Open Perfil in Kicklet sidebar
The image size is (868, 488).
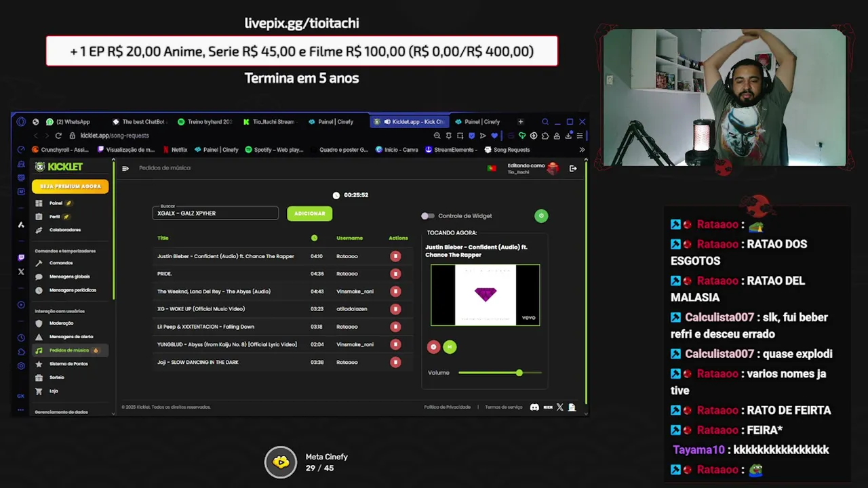click(x=54, y=217)
